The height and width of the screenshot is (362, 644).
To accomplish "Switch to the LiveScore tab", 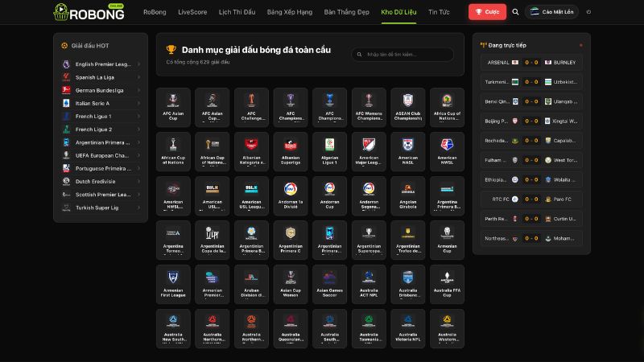I will 192,12.
